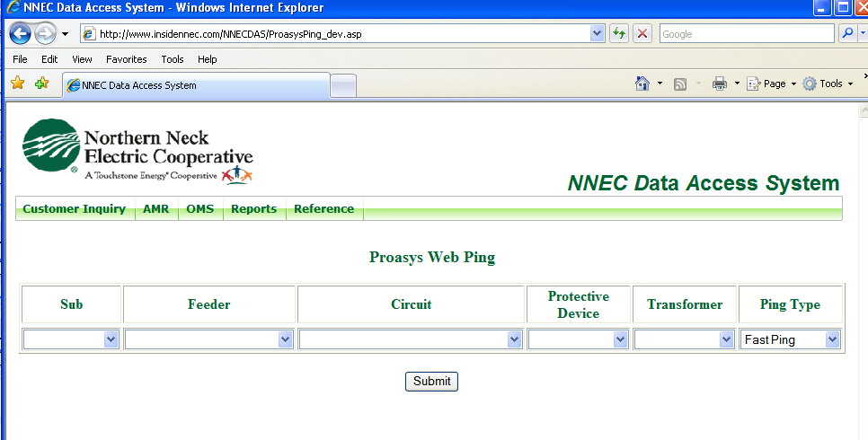The width and height of the screenshot is (868, 440).
Task: Open the Customer Inquiry menu
Action: [x=75, y=209]
